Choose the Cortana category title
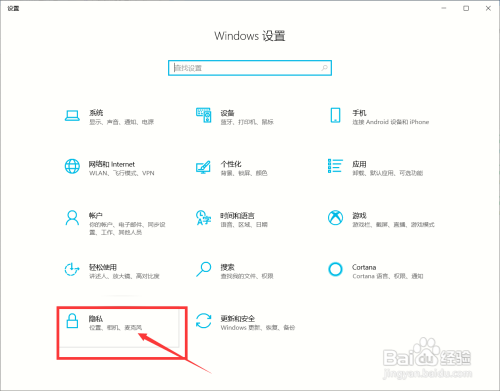This screenshot has height=391, width=500. point(364,267)
